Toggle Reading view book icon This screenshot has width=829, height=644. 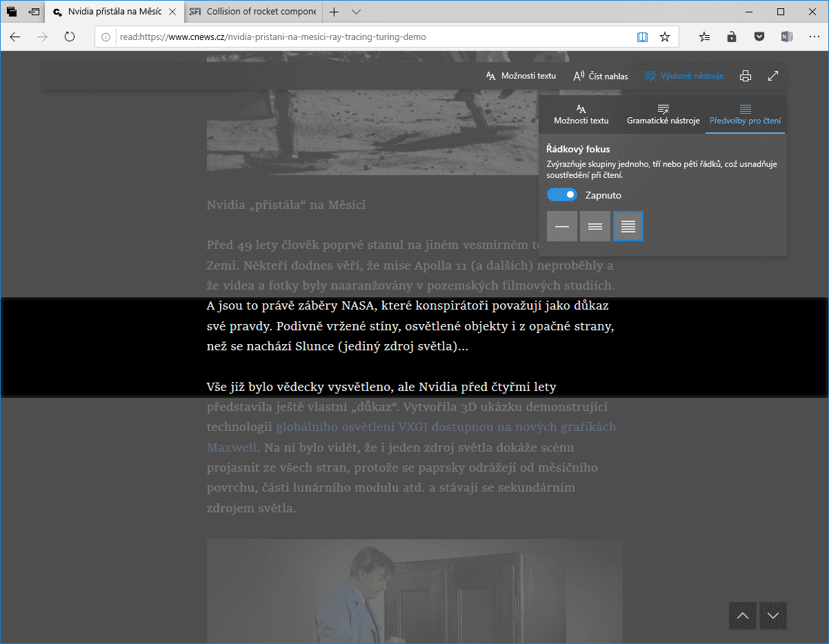tap(642, 37)
